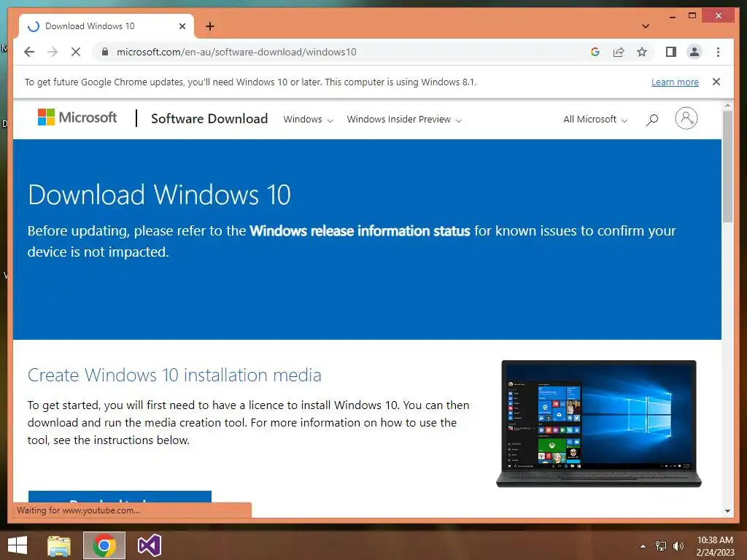View site info via padlock icon

[x=105, y=52]
